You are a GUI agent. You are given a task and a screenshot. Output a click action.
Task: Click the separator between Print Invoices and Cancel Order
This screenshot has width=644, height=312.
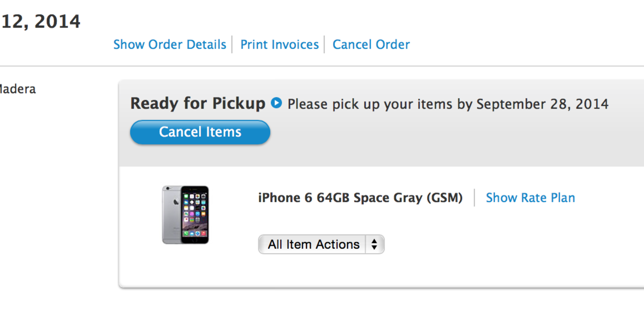[x=325, y=45]
